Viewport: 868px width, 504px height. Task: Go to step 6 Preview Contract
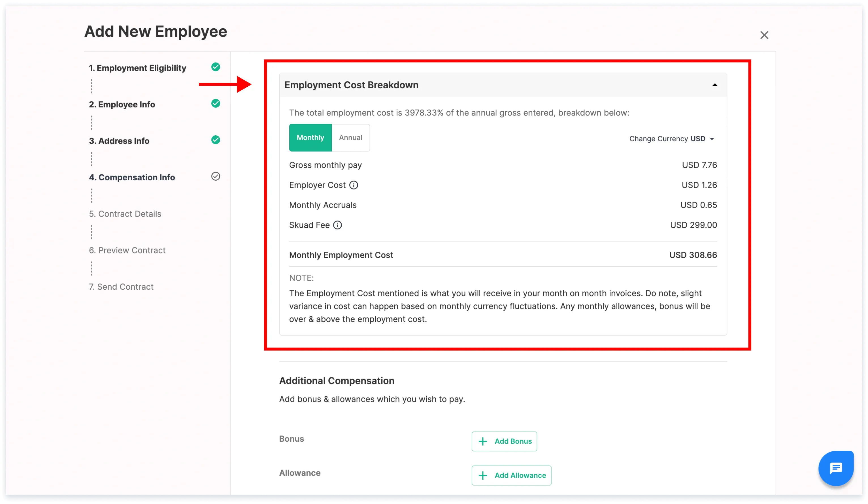pos(127,250)
